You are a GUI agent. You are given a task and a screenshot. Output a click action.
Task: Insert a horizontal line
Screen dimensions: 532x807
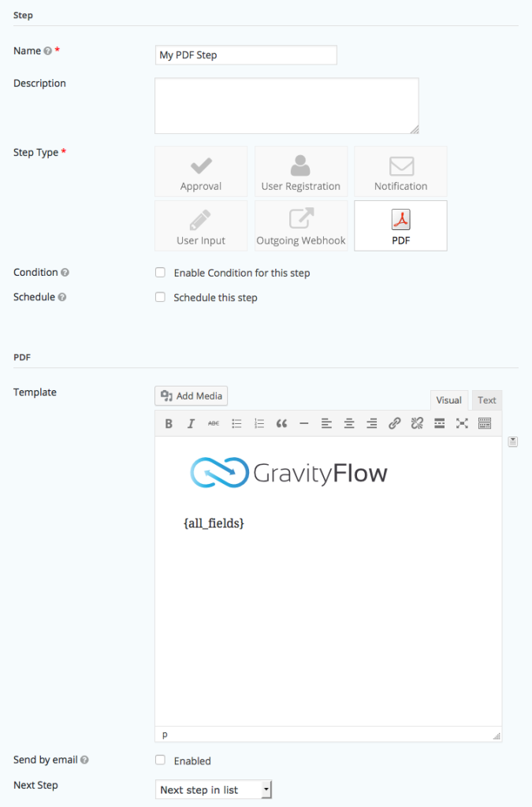(x=304, y=423)
